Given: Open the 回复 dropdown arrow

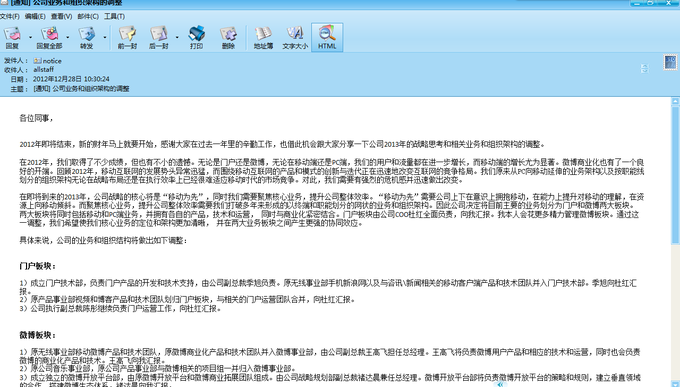Looking at the screenshot, I should tap(30, 37).
